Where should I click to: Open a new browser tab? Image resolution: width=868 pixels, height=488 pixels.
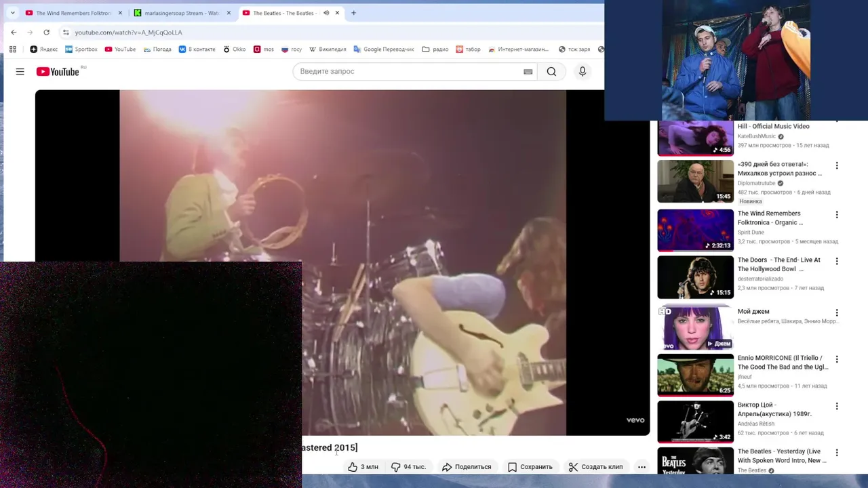(353, 13)
